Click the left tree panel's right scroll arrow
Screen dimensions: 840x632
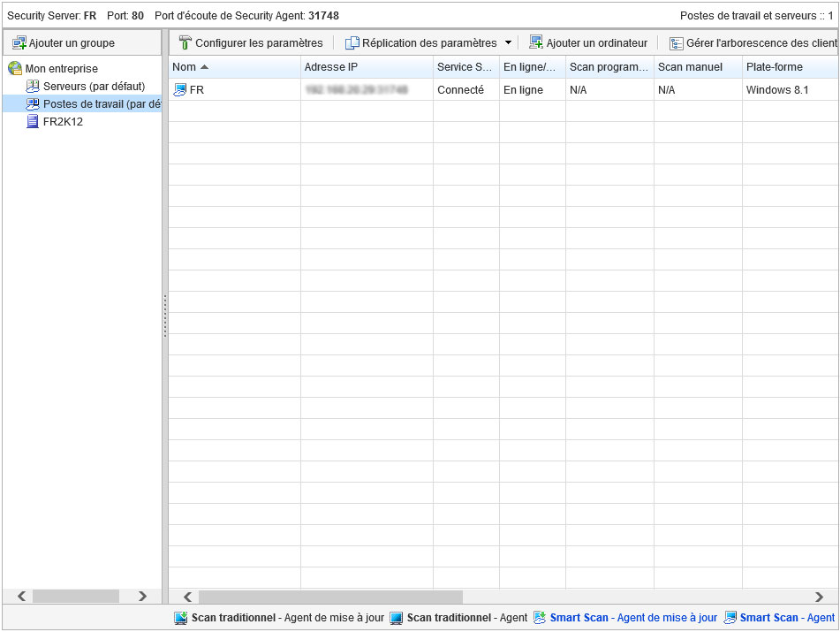pyautogui.click(x=142, y=597)
